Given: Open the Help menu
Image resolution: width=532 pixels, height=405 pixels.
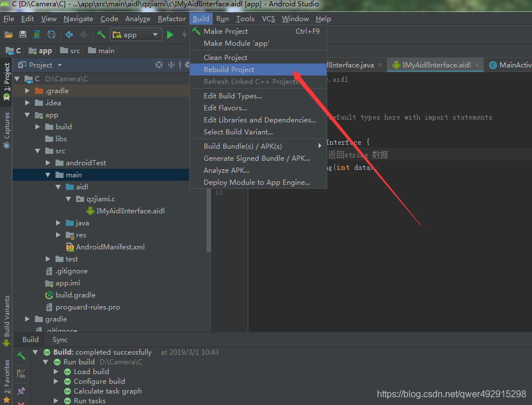Looking at the screenshot, I should pyautogui.click(x=323, y=19).
